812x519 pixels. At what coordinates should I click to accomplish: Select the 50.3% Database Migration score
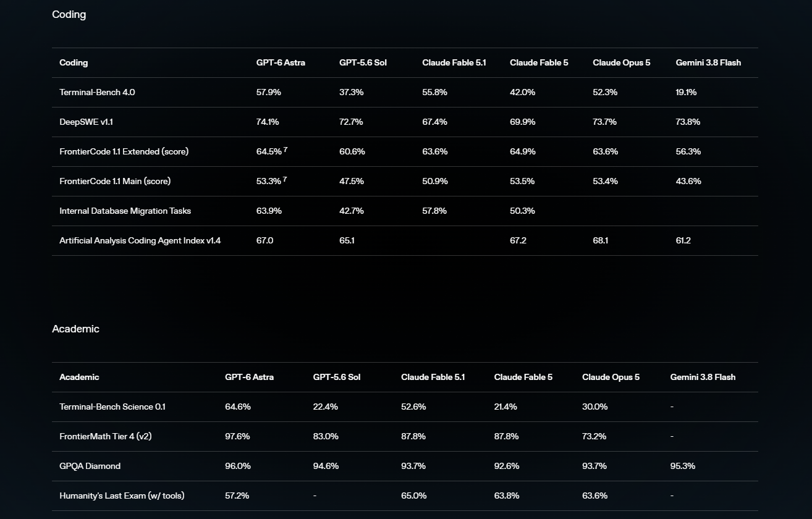pyautogui.click(x=523, y=211)
